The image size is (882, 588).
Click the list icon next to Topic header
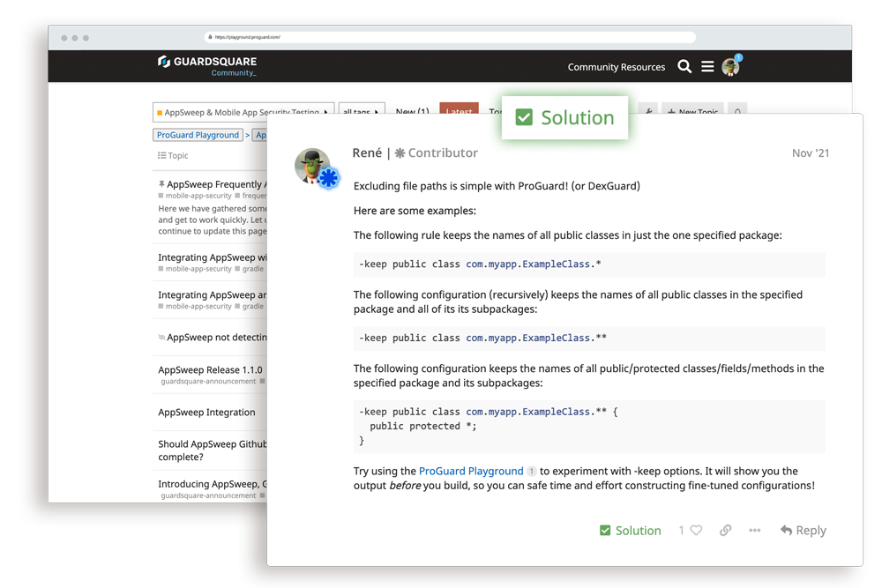[161, 156]
